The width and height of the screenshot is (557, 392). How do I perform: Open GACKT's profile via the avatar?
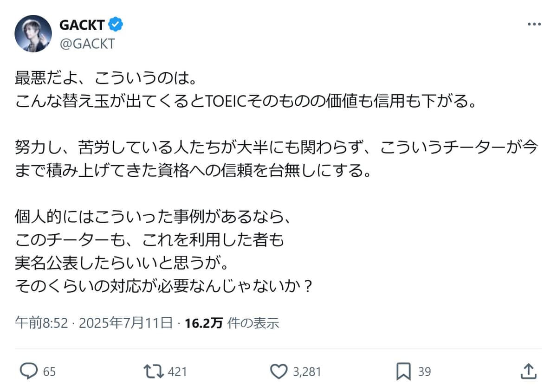33,32
